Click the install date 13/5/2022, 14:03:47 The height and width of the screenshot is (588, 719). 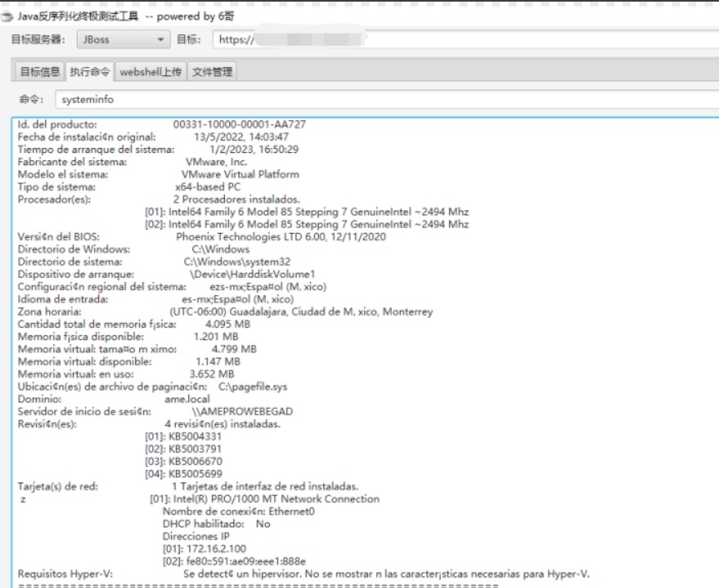point(241,137)
